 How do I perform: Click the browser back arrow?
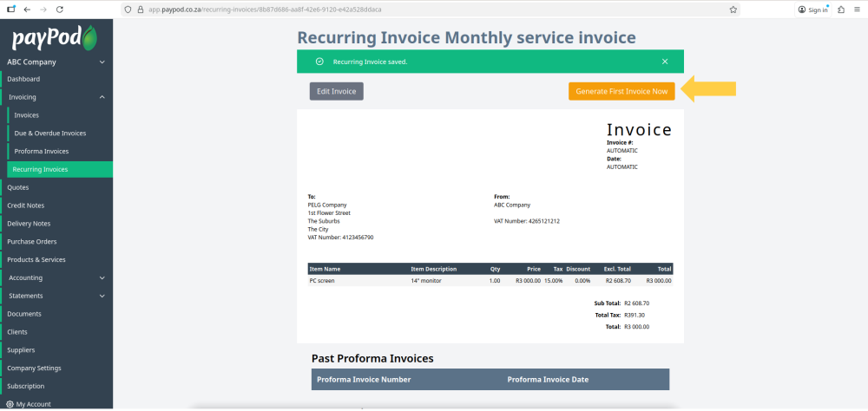[27, 10]
